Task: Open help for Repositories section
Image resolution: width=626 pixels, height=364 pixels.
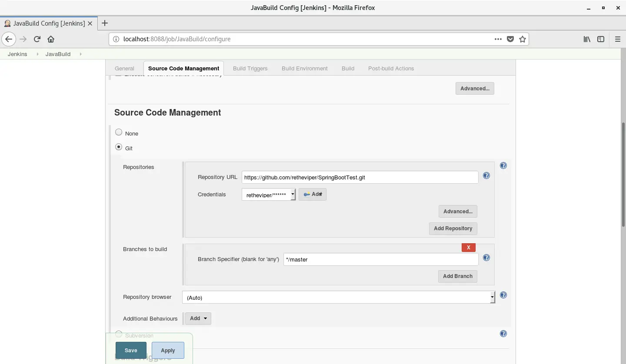Action: 503,165
